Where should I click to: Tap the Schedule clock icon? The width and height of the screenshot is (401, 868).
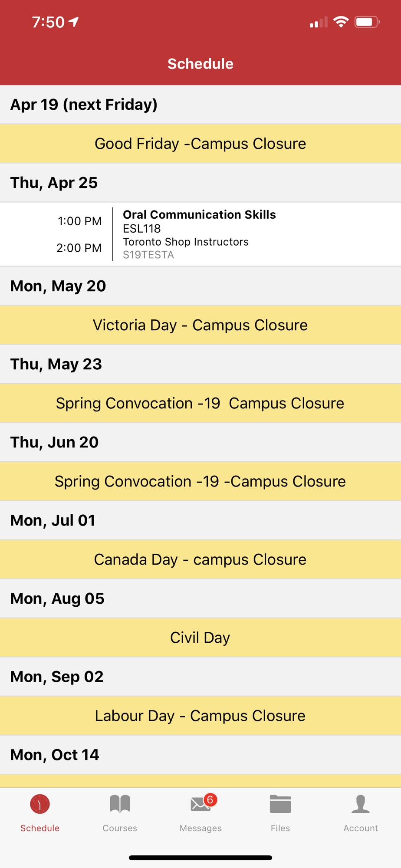pos(40,804)
